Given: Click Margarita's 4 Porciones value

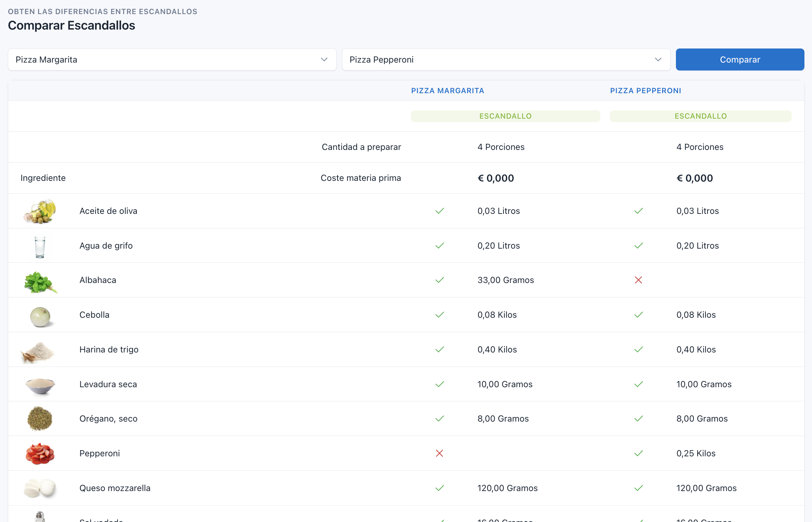Looking at the screenshot, I should coord(501,147).
